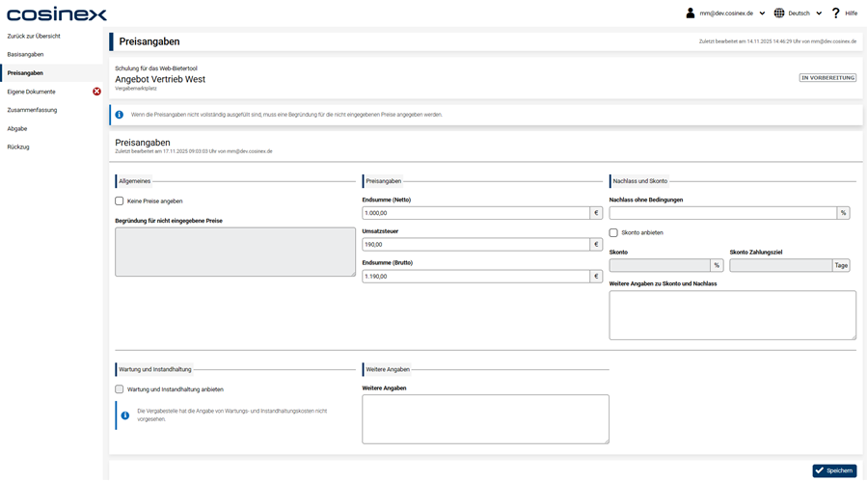Image resolution: width=868 pixels, height=481 pixels.
Task: Click the Endsumme (Netto) input field
Action: pyautogui.click(x=475, y=213)
